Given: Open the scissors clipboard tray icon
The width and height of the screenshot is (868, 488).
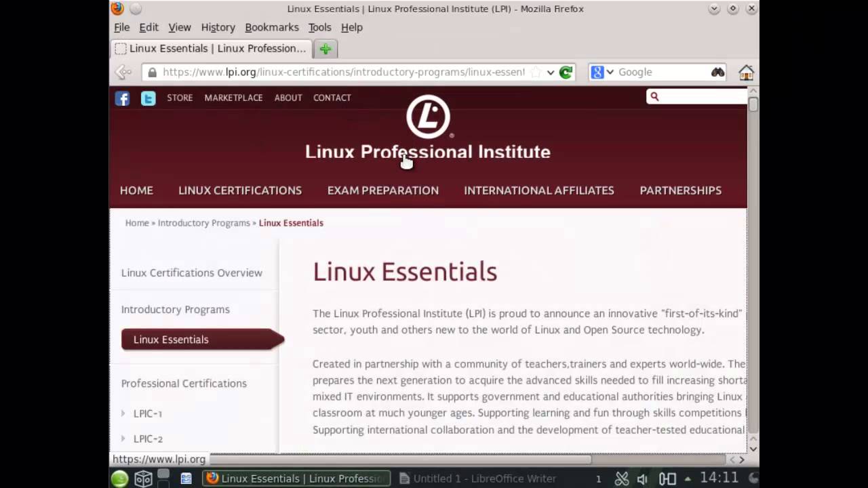Looking at the screenshot, I should coord(622,479).
